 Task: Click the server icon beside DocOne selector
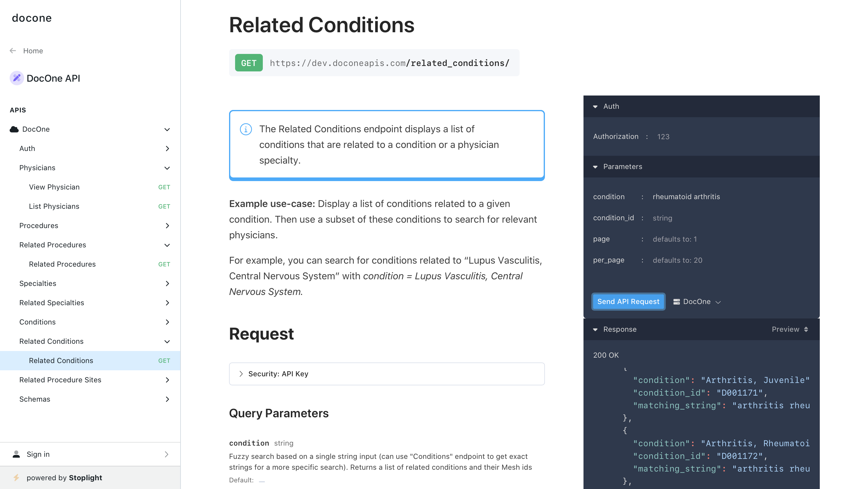click(676, 302)
